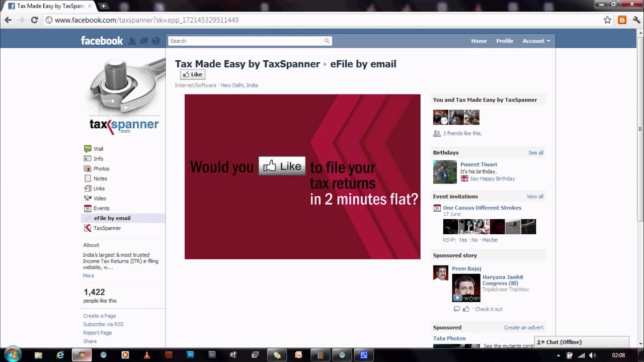Image resolution: width=644 pixels, height=362 pixels.
Task: Open Notes section in sidebar
Action: click(100, 178)
